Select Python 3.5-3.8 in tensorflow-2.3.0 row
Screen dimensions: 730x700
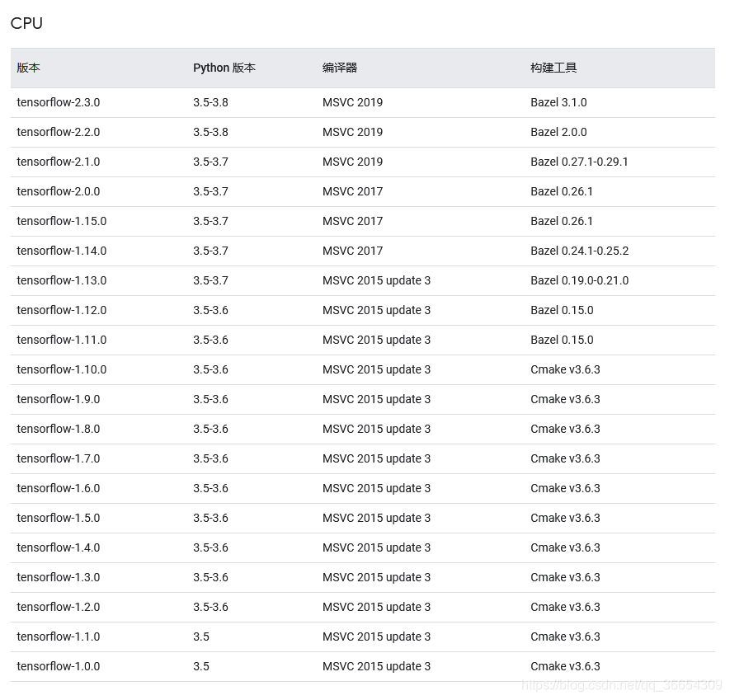[210, 102]
